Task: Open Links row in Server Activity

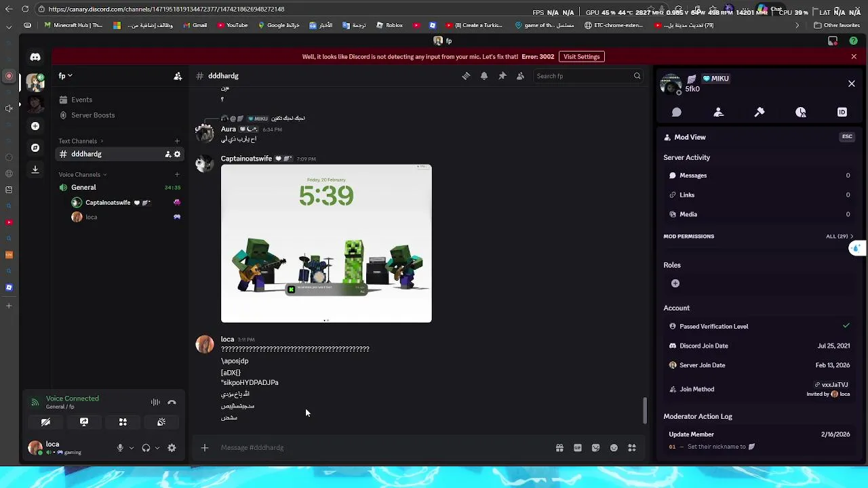Action: (759, 195)
